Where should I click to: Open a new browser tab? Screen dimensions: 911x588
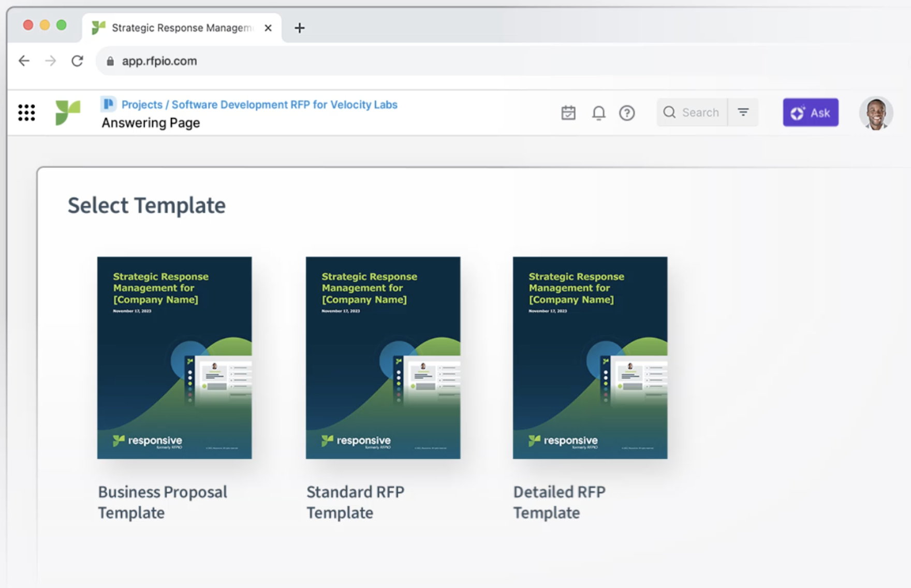point(299,28)
